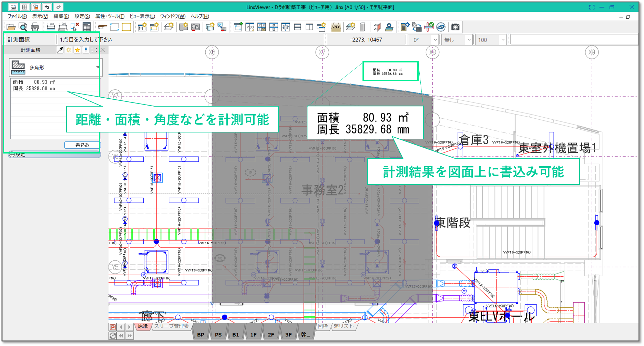Click the print icon in toolbar
This screenshot has height=346, width=644.
point(35,27)
